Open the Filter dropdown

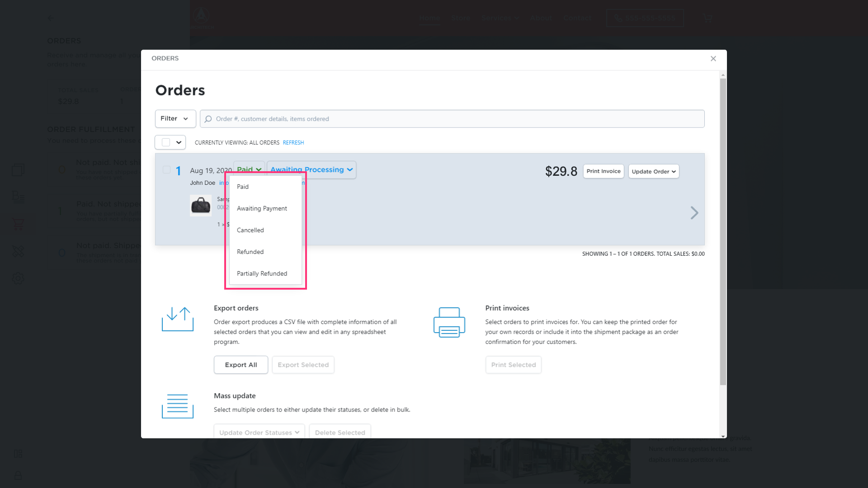(175, 118)
